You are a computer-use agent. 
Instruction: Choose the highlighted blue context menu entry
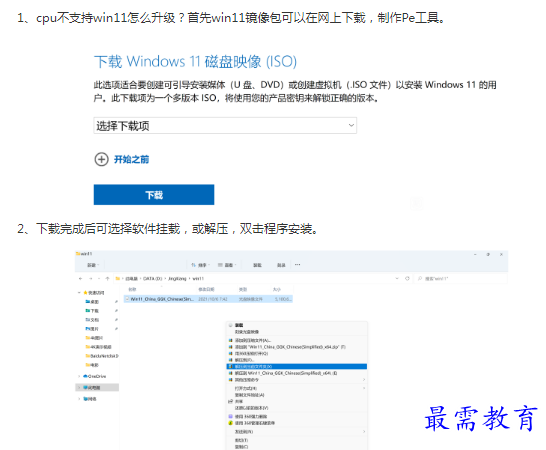coord(297,366)
